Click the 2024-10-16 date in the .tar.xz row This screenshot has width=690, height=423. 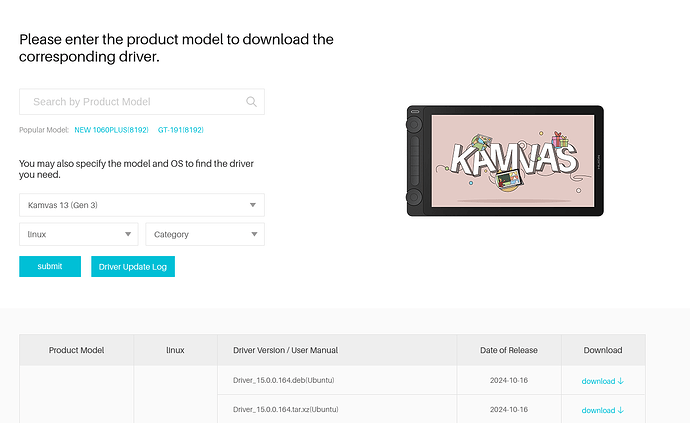coord(509,409)
